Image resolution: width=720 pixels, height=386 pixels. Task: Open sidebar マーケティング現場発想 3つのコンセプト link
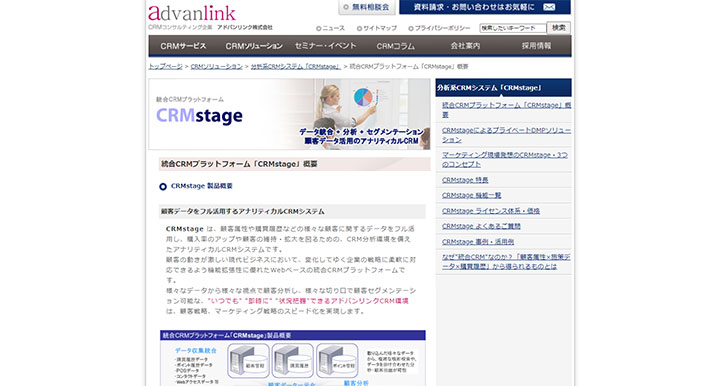click(x=505, y=159)
